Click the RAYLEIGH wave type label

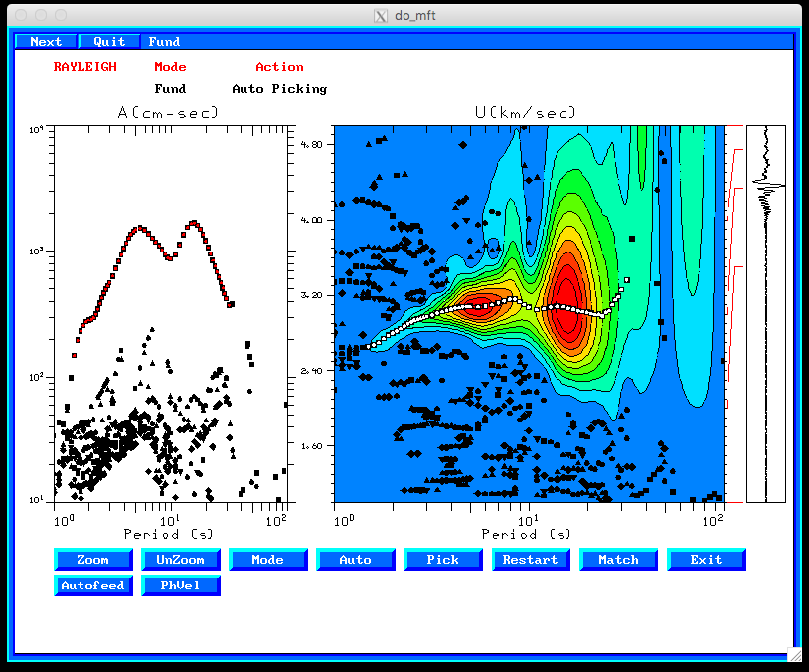pos(85,67)
